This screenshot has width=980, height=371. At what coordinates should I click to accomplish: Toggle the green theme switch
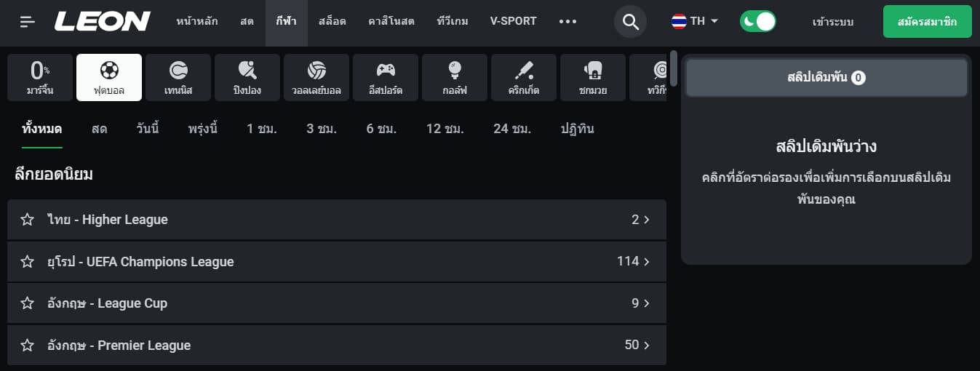[x=758, y=21]
